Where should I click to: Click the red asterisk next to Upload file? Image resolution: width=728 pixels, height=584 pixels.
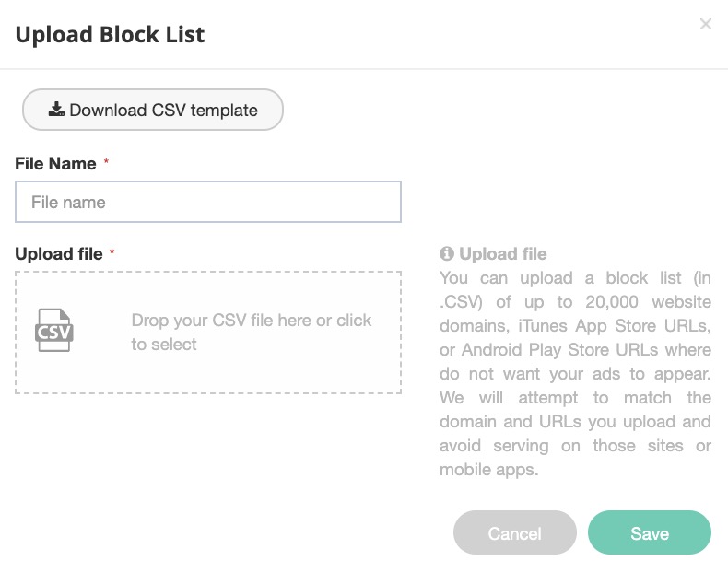click(112, 253)
